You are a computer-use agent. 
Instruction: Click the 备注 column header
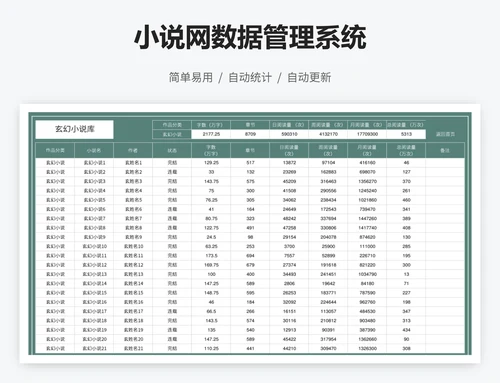[445, 150]
